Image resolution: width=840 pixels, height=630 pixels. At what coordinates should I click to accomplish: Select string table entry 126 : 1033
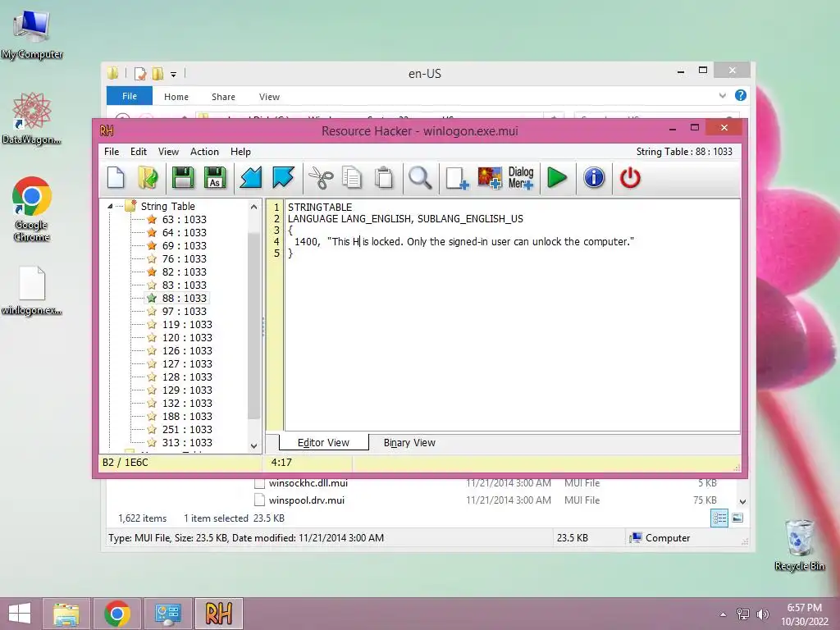point(187,350)
